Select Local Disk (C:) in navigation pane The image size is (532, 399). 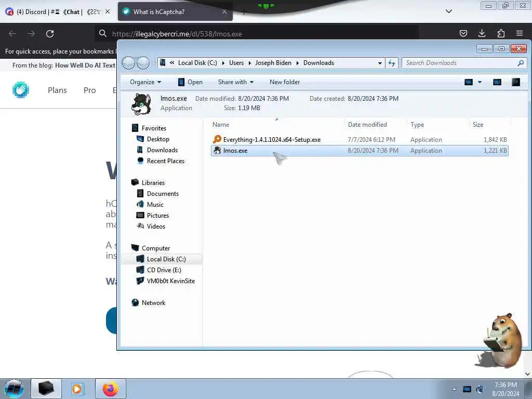click(166, 259)
